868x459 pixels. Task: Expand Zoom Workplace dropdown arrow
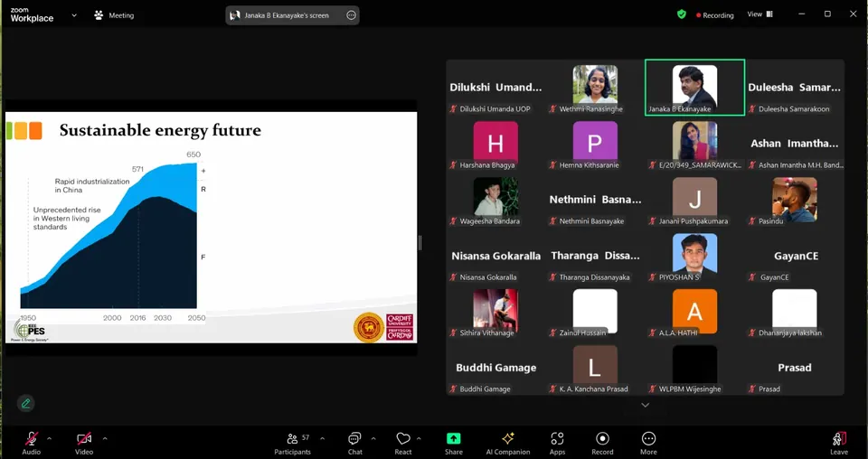point(74,15)
